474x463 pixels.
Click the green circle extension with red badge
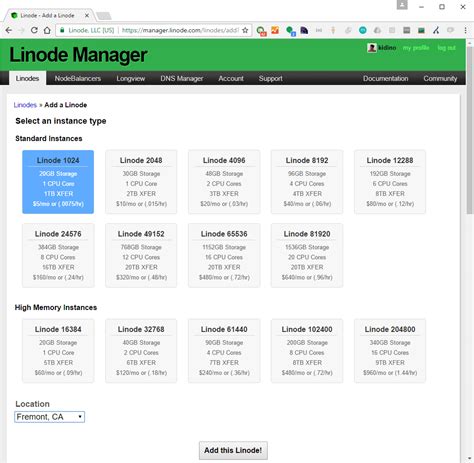(x=261, y=31)
